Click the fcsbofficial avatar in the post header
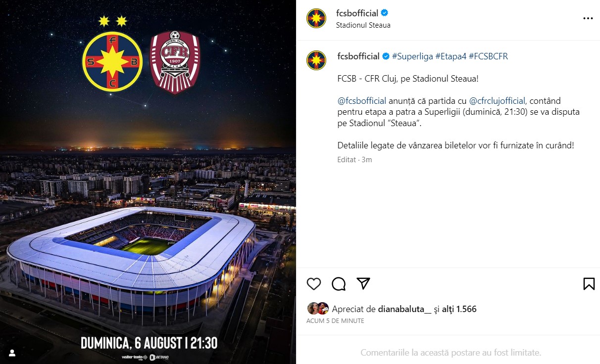The image size is (600, 364). [316, 18]
